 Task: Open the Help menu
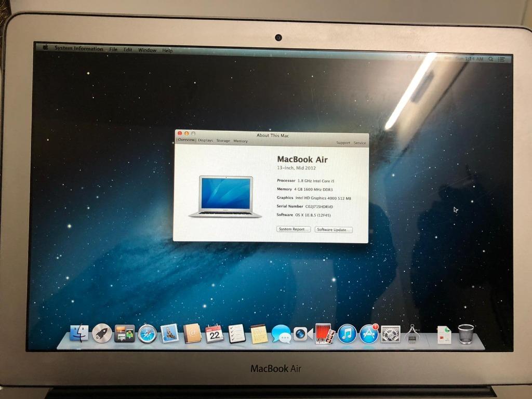pyautogui.click(x=167, y=50)
